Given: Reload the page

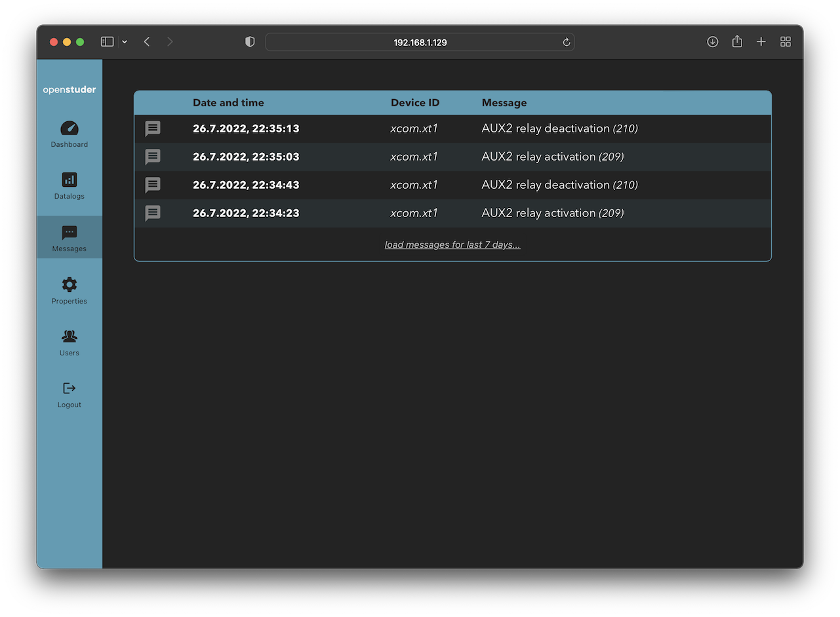Looking at the screenshot, I should 567,42.
